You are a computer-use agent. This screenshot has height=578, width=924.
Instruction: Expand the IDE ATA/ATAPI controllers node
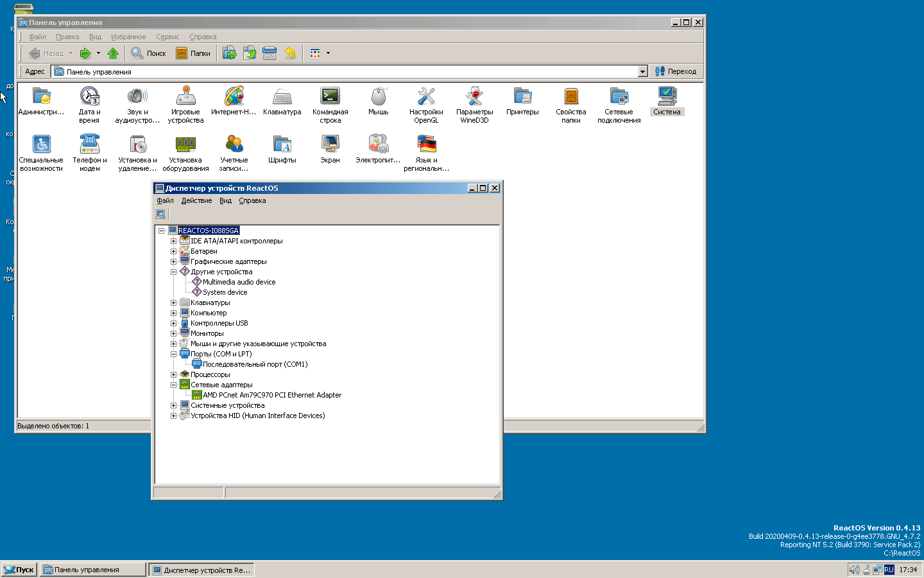[173, 241]
